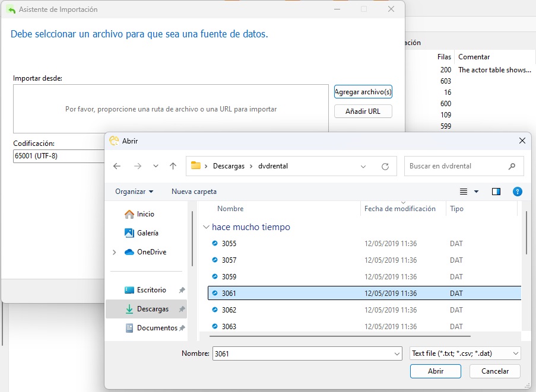Open Documentos quick access folder
This screenshot has width=536, height=392.
[151, 328]
